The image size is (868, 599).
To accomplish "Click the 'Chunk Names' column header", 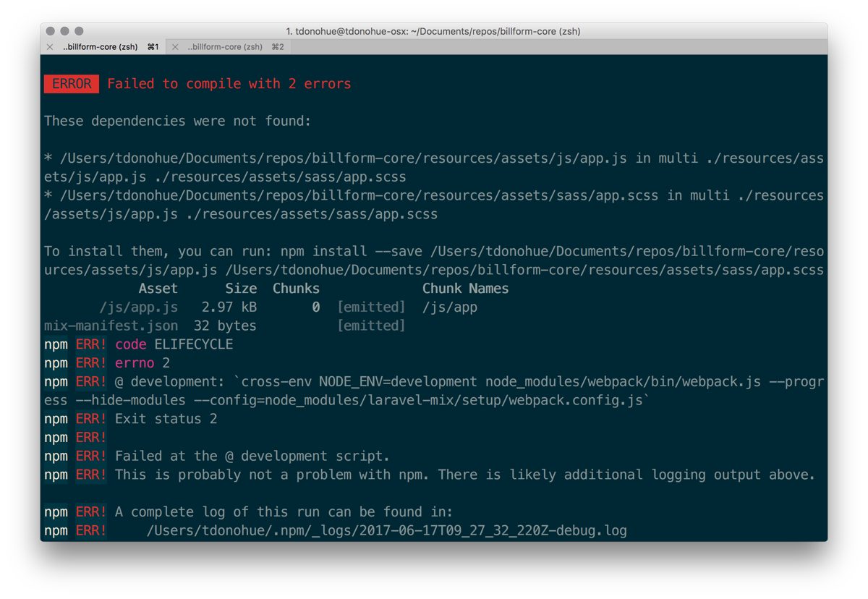I will (465, 289).
